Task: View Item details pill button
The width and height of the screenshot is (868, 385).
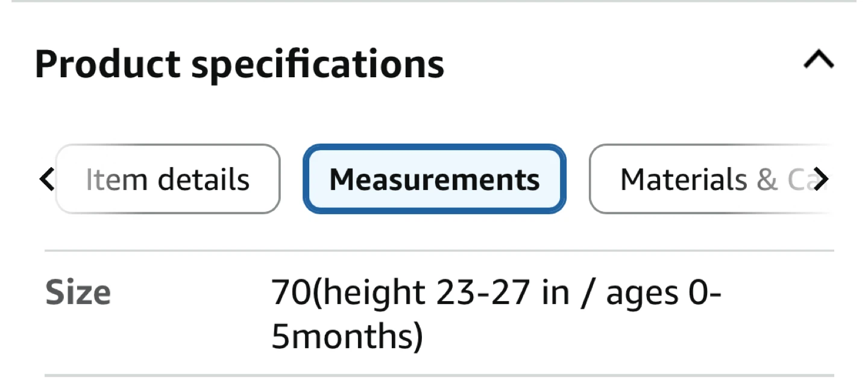Action: (168, 179)
